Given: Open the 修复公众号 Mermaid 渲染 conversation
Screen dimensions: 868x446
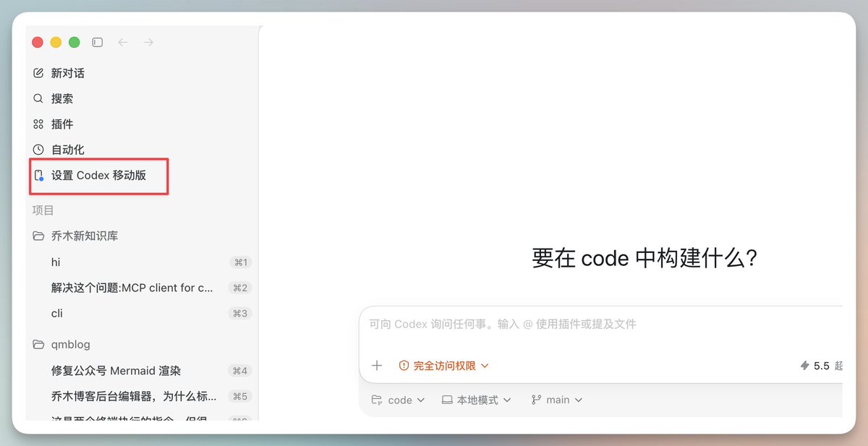Looking at the screenshot, I should pos(142,371).
